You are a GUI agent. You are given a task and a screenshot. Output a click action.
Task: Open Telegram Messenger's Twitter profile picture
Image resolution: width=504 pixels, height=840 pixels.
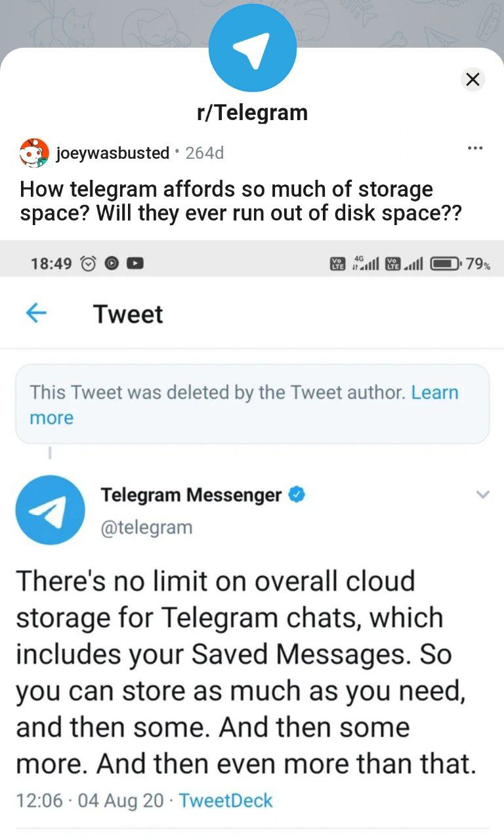click(x=50, y=510)
